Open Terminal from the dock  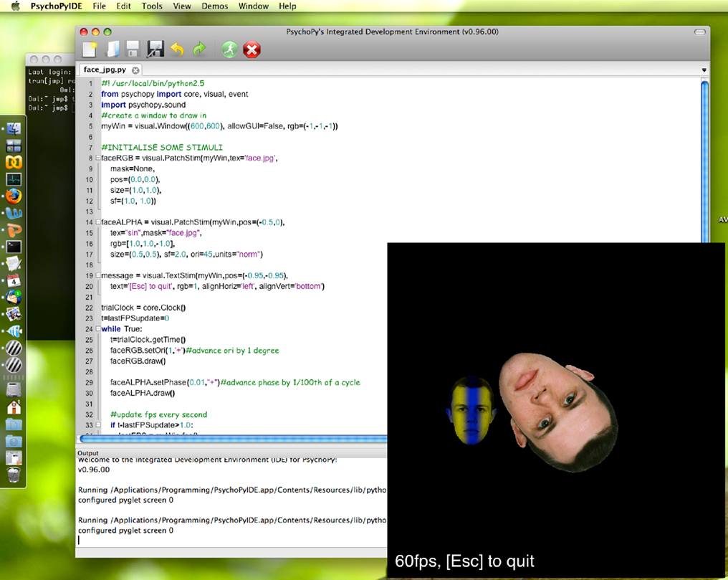pyautogui.click(x=14, y=247)
